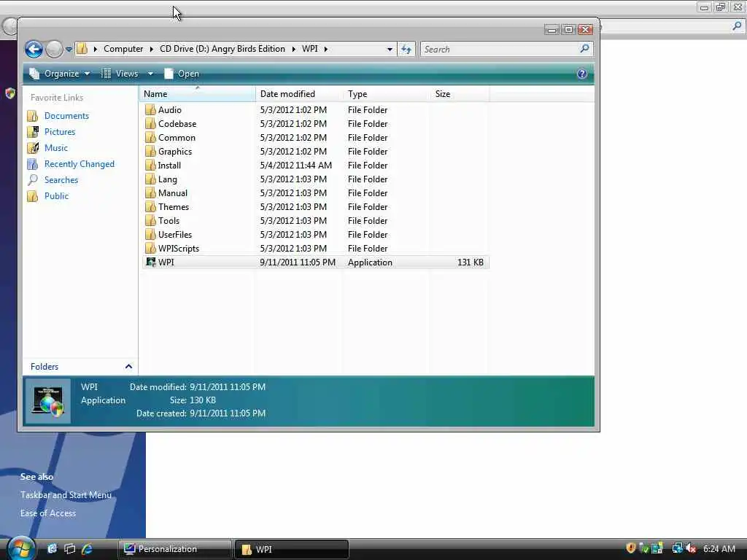
Task: Select the Common folder
Action: click(x=177, y=138)
